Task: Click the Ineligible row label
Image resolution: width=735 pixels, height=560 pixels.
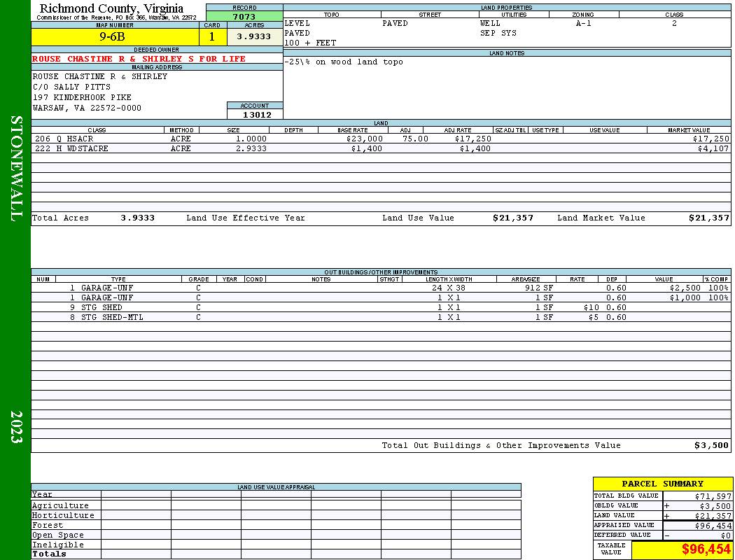Action: pos(57,545)
